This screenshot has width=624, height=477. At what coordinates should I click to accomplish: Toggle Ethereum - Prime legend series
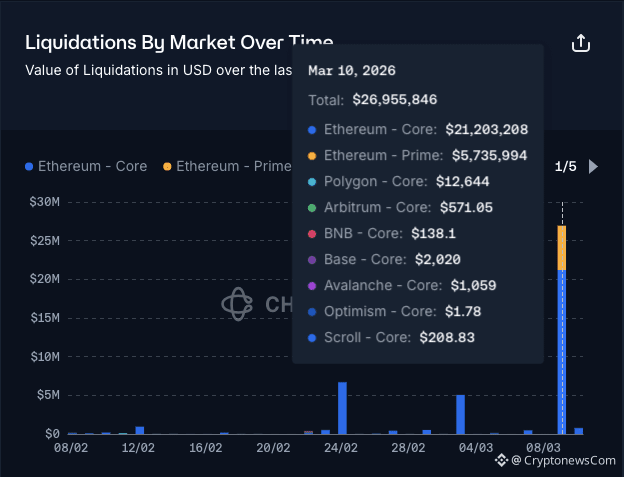(227, 166)
